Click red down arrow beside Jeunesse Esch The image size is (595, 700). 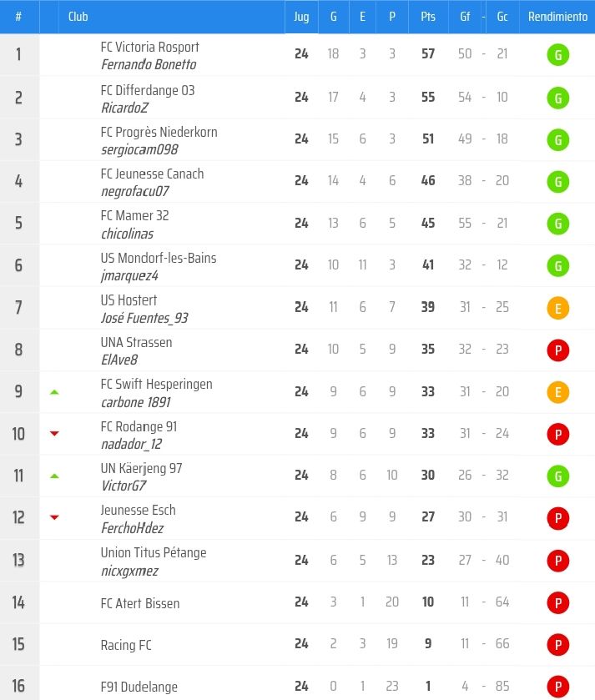point(54,517)
